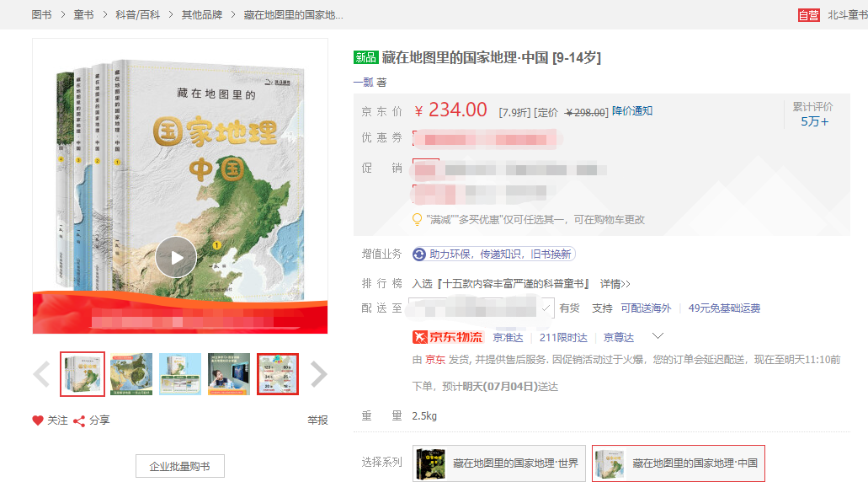This screenshot has width=868, height=482.
Task: Click the original price ¥298.00
Action: (586, 112)
